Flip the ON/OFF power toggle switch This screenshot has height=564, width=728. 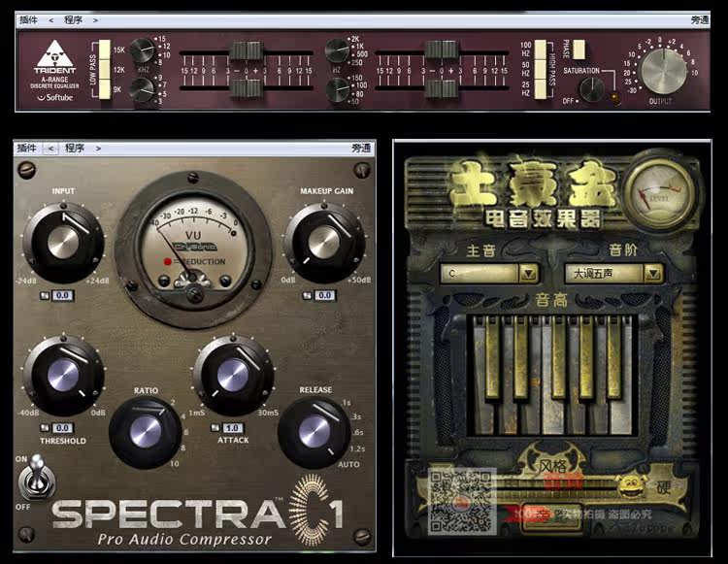coord(36,479)
